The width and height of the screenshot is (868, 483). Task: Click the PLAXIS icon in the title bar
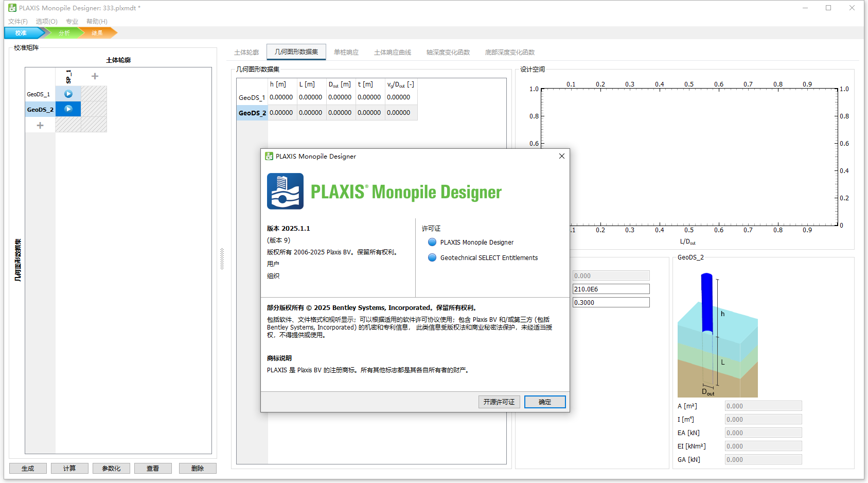11,8
